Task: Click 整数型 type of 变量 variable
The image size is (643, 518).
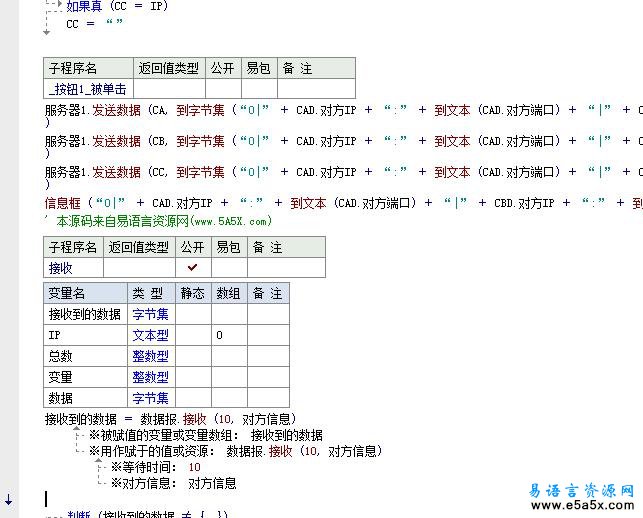Action: (x=150, y=377)
